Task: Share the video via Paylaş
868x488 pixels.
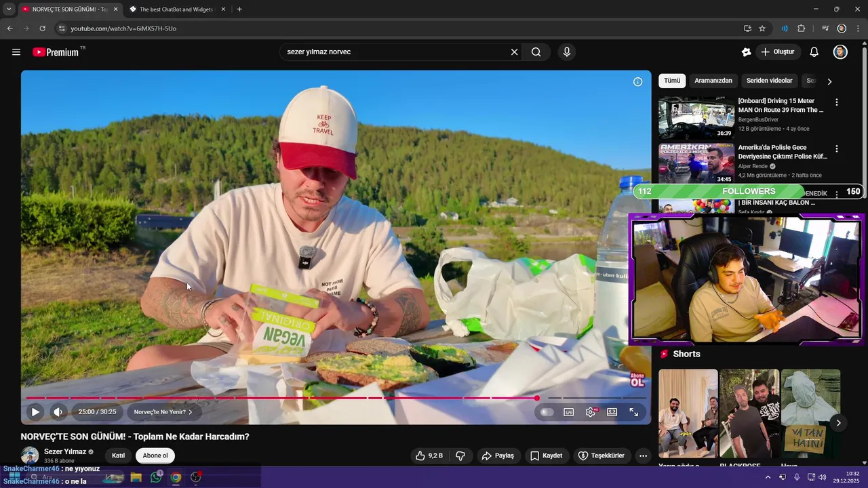Action: click(x=498, y=455)
